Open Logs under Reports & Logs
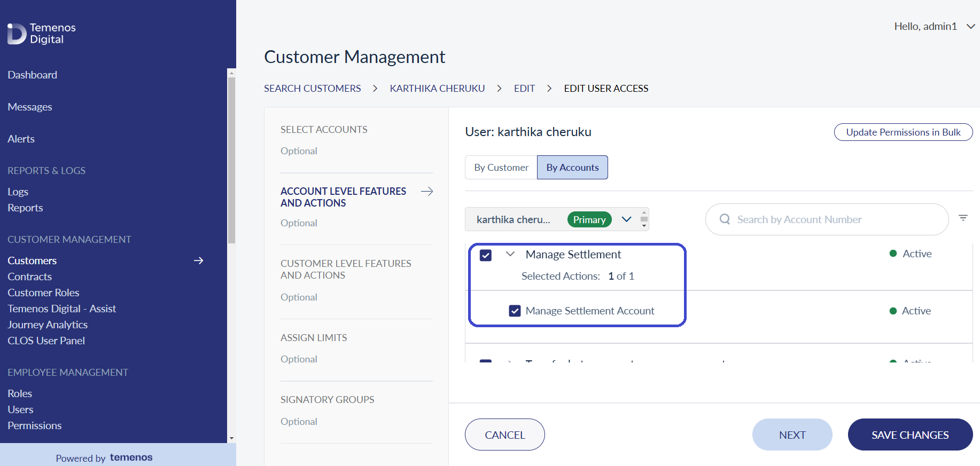 pos(18,192)
